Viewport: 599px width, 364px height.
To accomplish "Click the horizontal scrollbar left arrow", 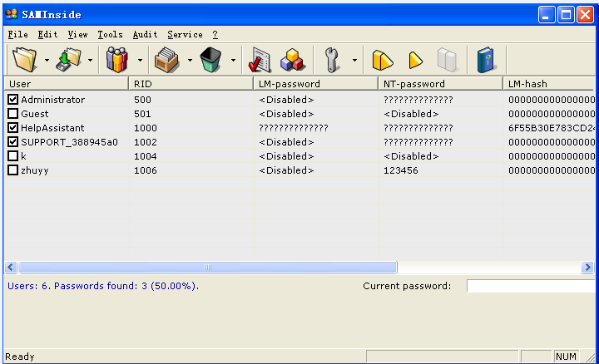I will (11, 267).
